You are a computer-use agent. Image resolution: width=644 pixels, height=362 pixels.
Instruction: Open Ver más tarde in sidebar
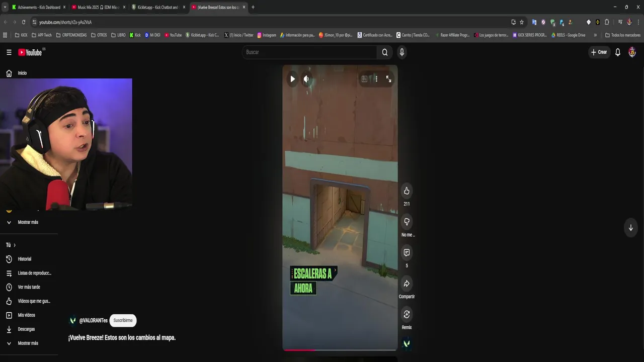(29, 287)
